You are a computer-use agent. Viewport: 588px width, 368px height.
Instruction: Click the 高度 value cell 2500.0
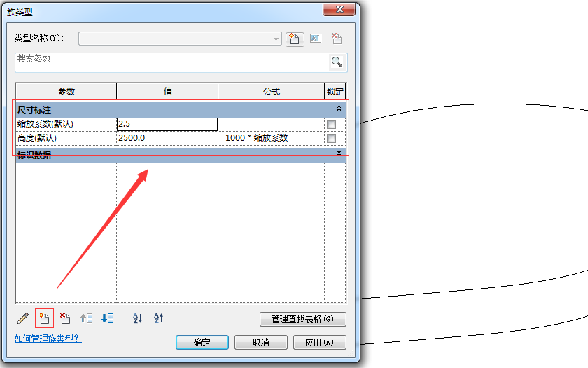pos(167,138)
